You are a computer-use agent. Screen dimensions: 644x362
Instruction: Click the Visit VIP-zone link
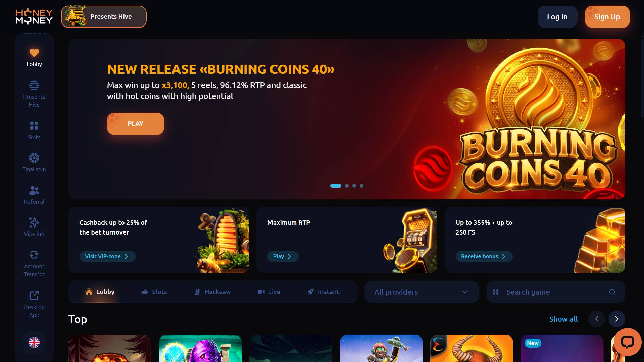pos(107,256)
